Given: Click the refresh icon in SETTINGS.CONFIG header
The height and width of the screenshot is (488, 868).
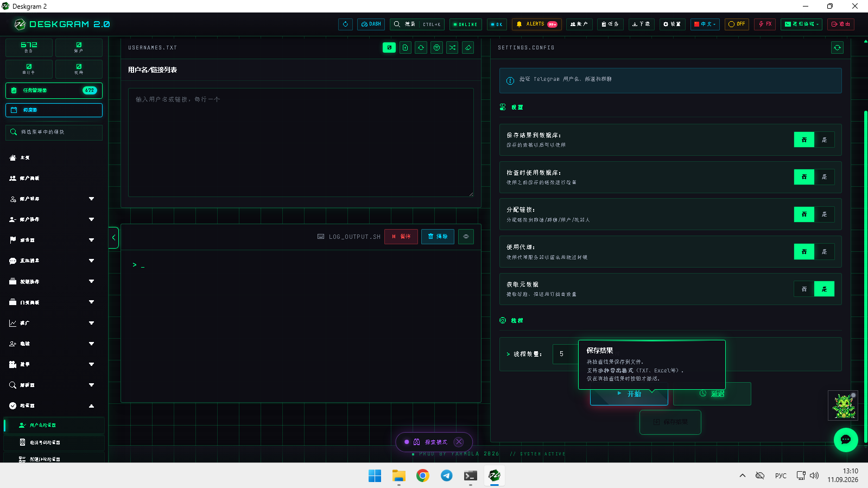Looking at the screenshot, I should [x=838, y=48].
